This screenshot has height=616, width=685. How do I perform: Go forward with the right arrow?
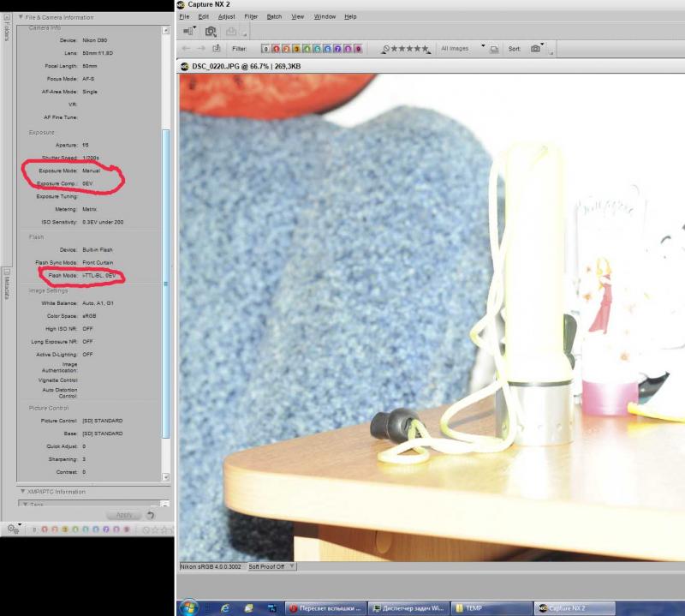pos(201,49)
